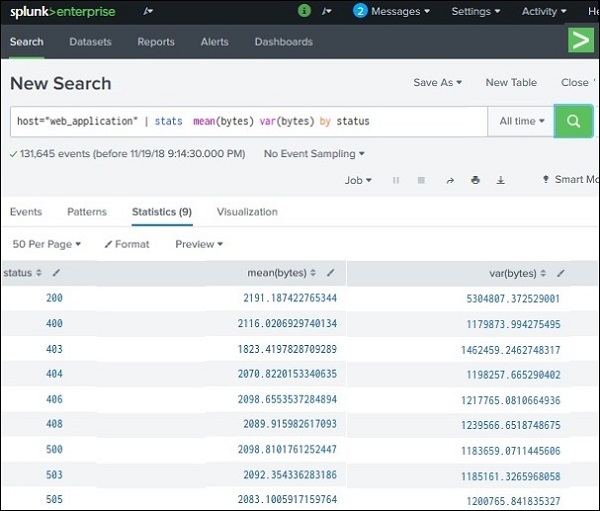This screenshot has width=600, height=511.
Task: Click status value 404 in the table
Action: click(55, 374)
